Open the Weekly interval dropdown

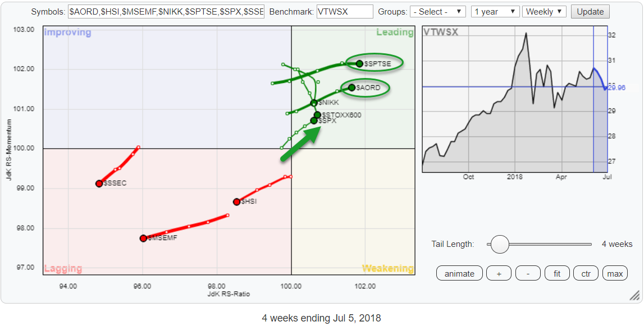[x=544, y=11]
